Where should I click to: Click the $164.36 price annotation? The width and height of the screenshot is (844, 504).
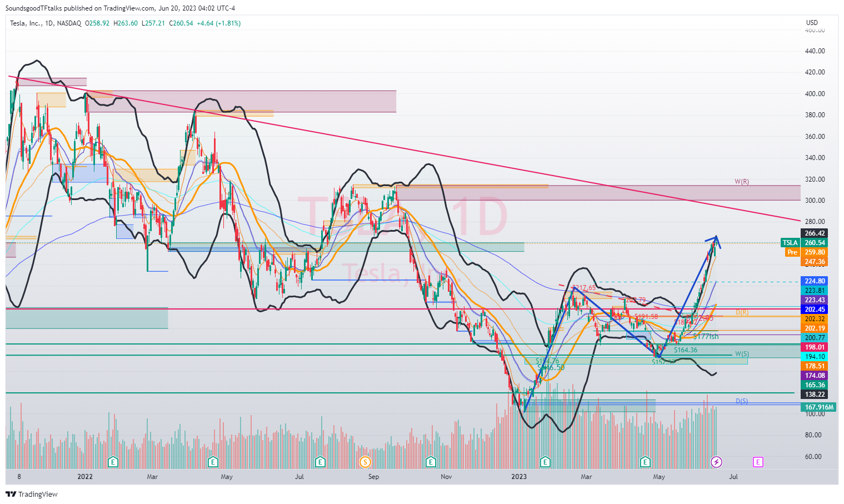coord(686,350)
